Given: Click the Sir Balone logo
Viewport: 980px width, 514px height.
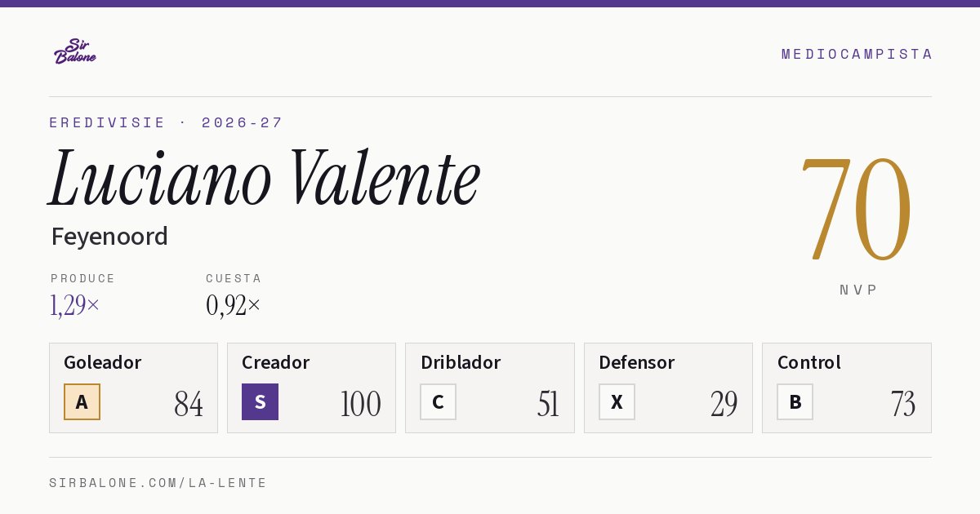Looking at the screenshot, I should tap(74, 51).
